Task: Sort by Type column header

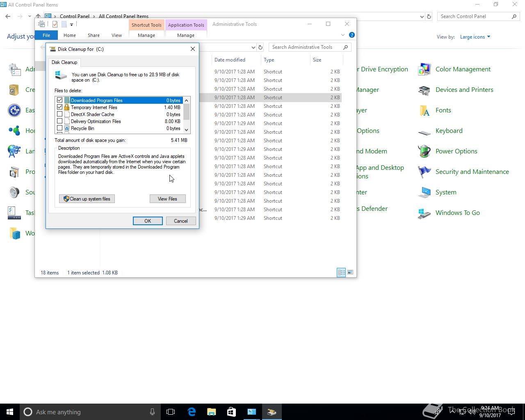Action: click(x=285, y=60)
